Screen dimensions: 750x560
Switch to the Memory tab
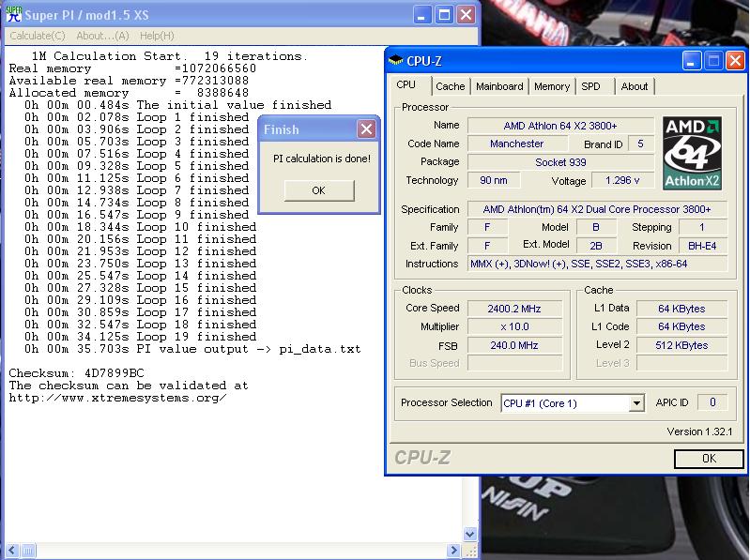click(552, 86)
